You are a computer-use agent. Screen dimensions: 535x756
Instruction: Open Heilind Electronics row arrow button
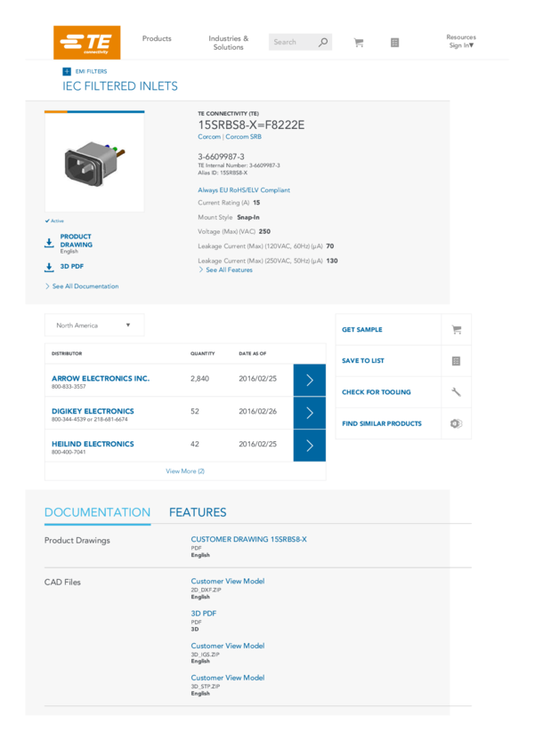click(x=310, y=446)
